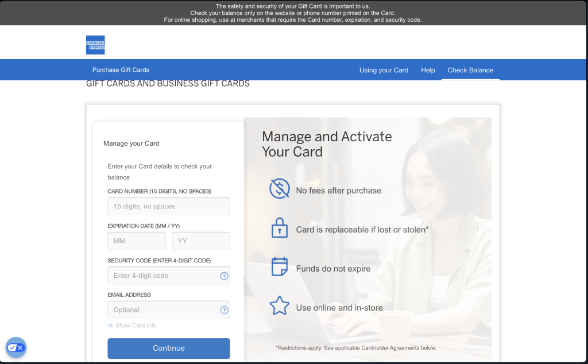Click 'Manage your Card' heading
This screenshot has width=588, height=364.
pos(131,143)
